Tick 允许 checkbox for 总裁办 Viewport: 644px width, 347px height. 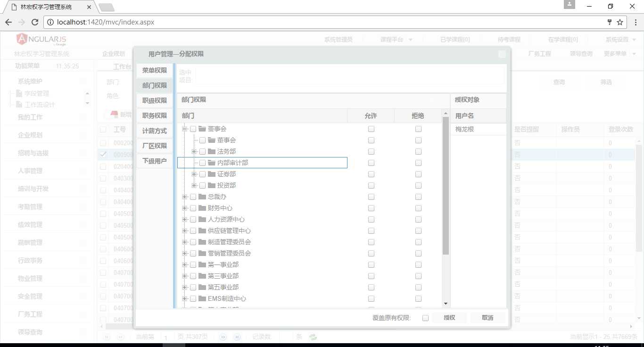tap(371, 197)
